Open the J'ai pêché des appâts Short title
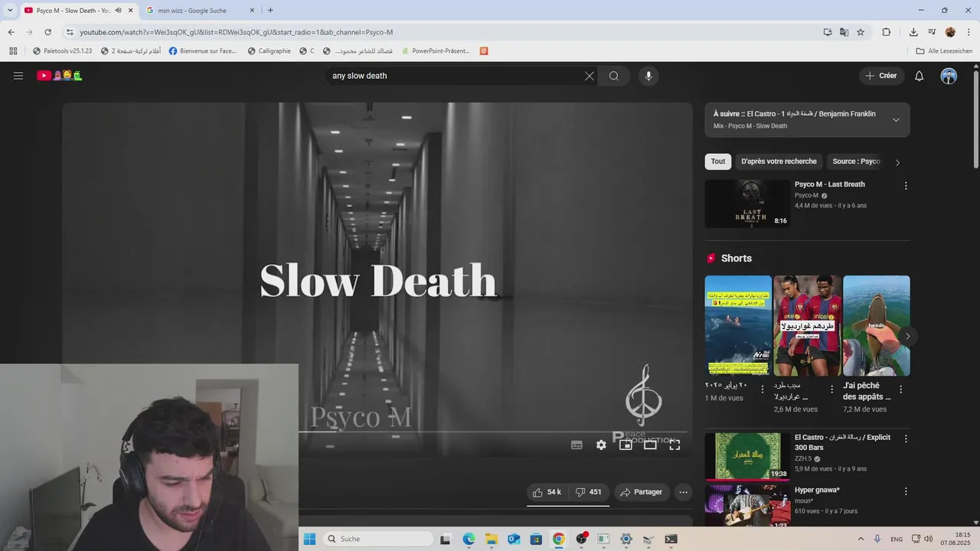This screenshot has width=980, height=551. tap(867, 391)
